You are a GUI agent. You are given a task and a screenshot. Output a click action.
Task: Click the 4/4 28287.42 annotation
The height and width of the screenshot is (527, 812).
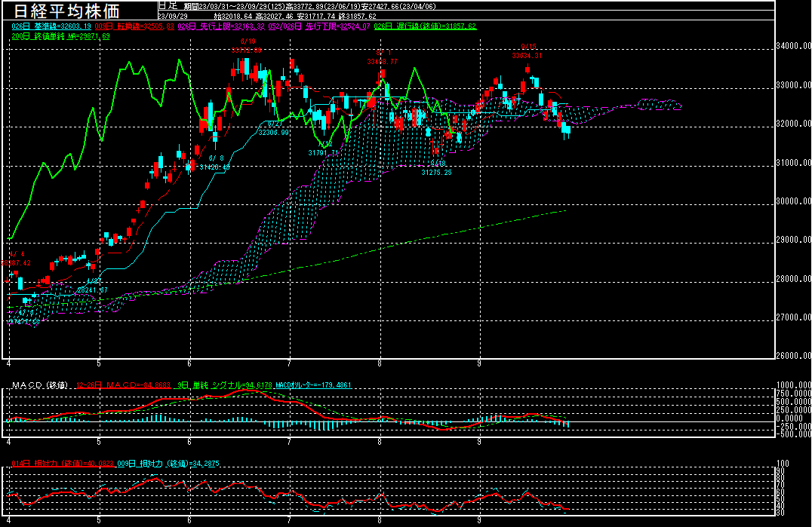tap(16, 259)
